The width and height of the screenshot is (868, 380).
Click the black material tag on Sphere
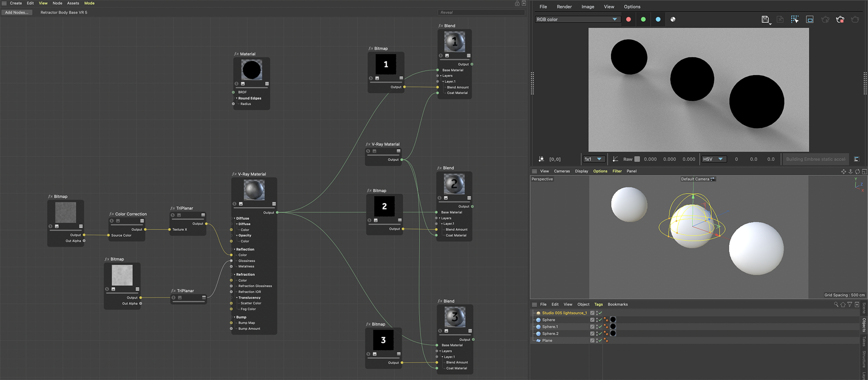(613, 320)
